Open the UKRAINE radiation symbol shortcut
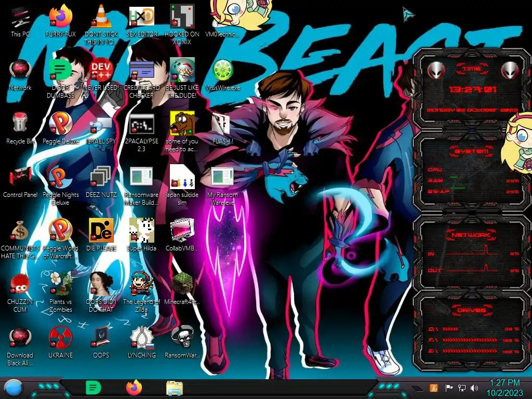This screenshot has width=532, height=399. point(60,342)
